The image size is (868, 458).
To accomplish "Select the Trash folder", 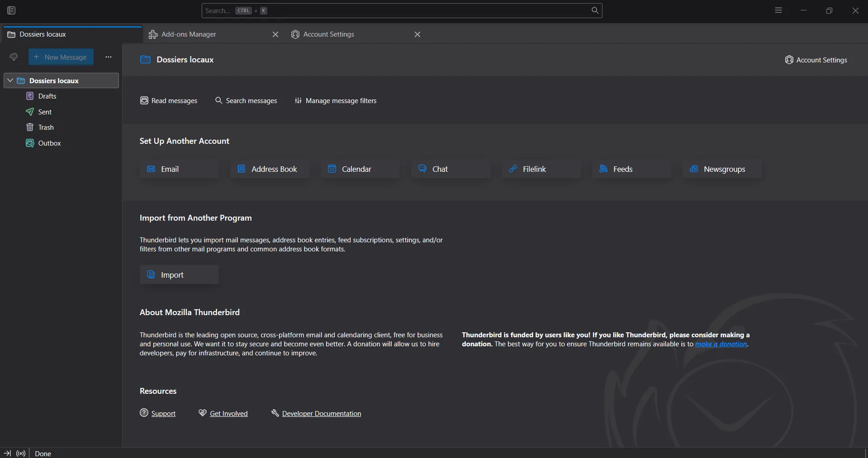I will point(46,127).
